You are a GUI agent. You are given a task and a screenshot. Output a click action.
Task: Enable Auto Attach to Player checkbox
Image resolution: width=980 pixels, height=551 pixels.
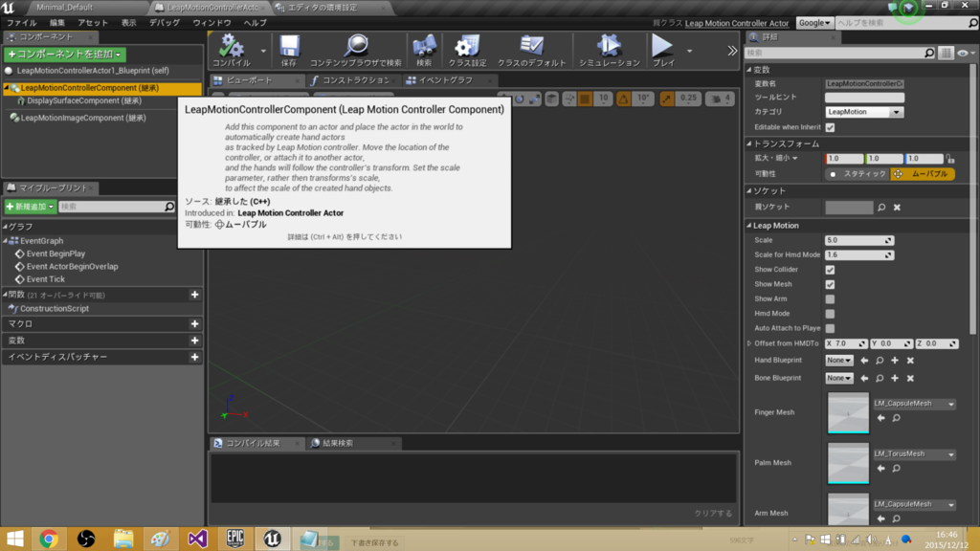click(x=830, y=328)
